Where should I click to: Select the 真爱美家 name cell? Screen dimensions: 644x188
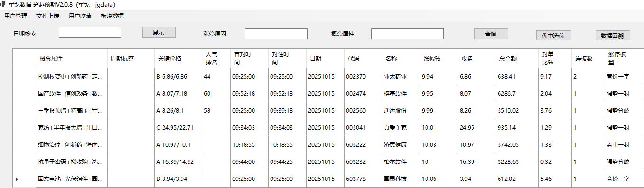click(401, 128)
